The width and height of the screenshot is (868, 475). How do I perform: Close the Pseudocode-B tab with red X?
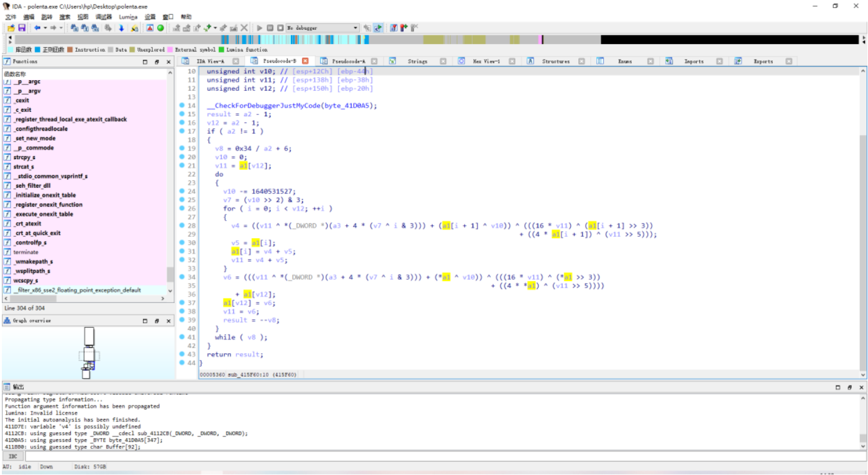306,62
